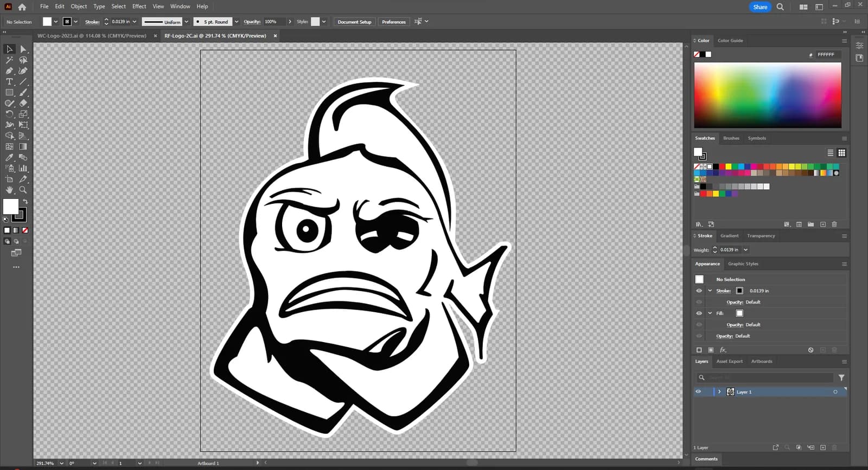The image size is (868, 470).
Task: Choose the Eyedropper tool
Action: 9,157
